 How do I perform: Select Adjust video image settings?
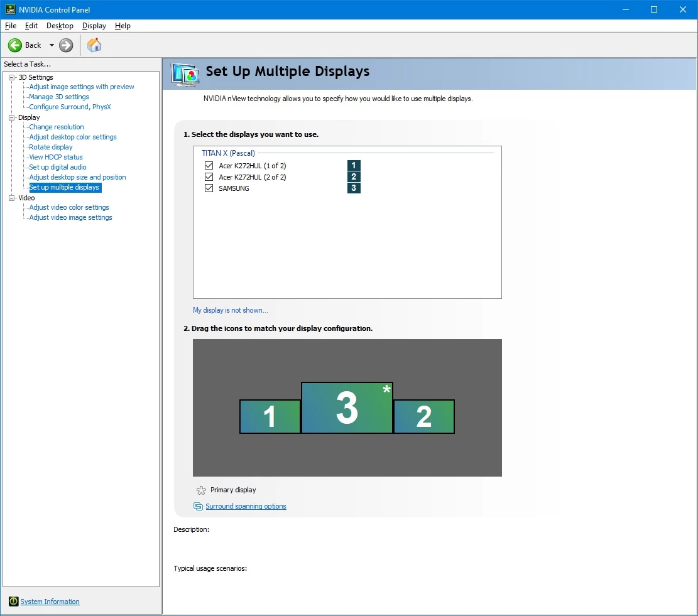point(71,217)
